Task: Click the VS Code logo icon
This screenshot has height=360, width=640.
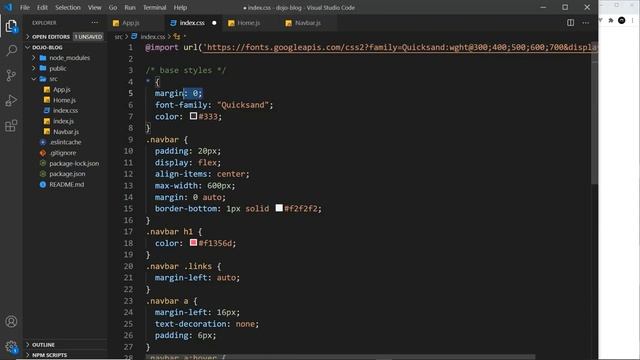Action: tap(8, 7)
